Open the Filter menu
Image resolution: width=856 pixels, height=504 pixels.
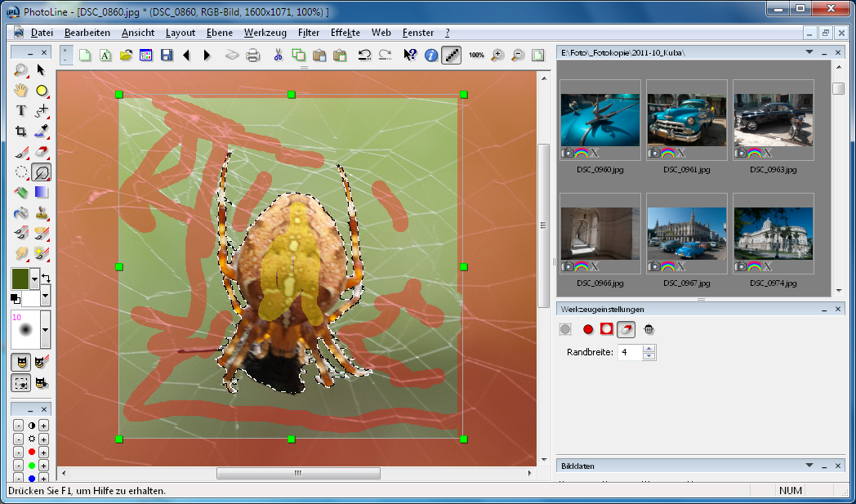click(309, 33)
